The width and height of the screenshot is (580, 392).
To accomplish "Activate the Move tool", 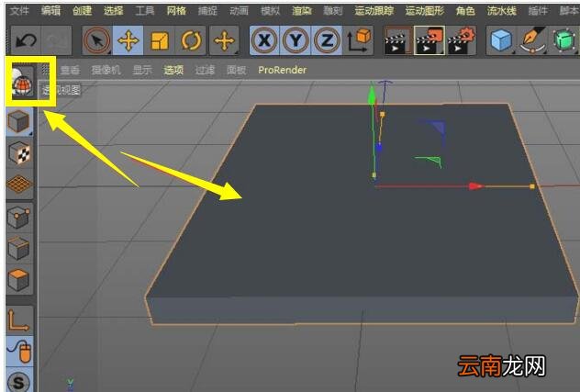I will point(128,40).
